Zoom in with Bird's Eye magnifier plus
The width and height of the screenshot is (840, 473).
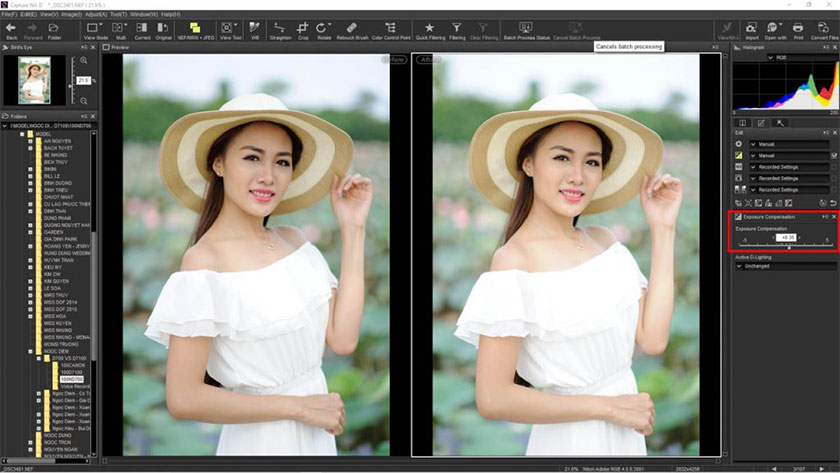coord(84,61)
